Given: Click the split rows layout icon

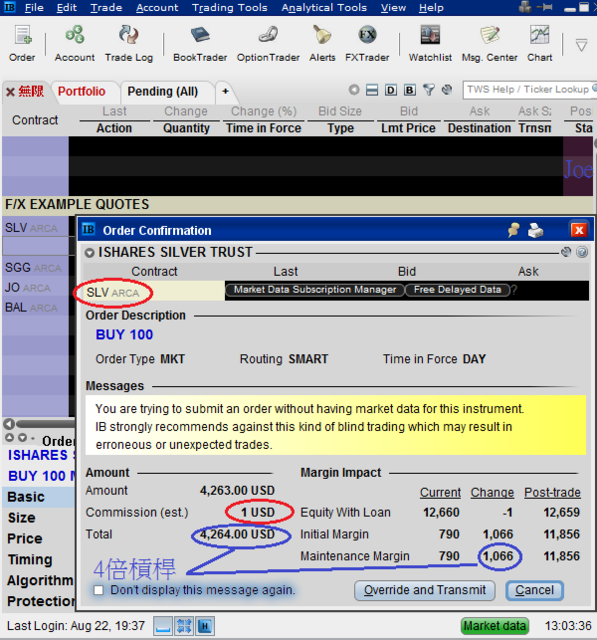Looking at the screenshot, I should point(372,89).
